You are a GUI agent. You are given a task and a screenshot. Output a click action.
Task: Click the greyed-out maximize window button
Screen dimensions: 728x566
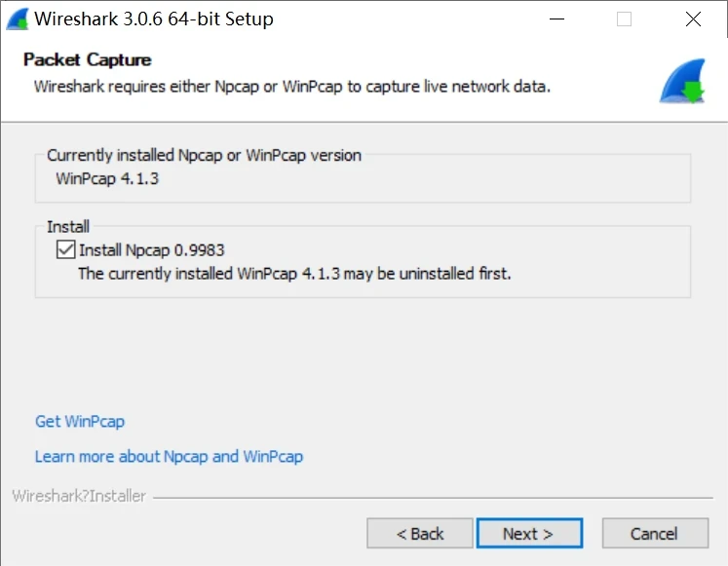point(624,19)
